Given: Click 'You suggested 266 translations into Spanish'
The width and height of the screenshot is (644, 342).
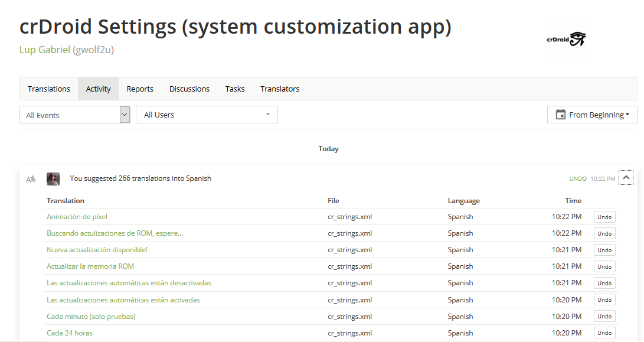Looking at the screenshot, I should click(140, 178).
